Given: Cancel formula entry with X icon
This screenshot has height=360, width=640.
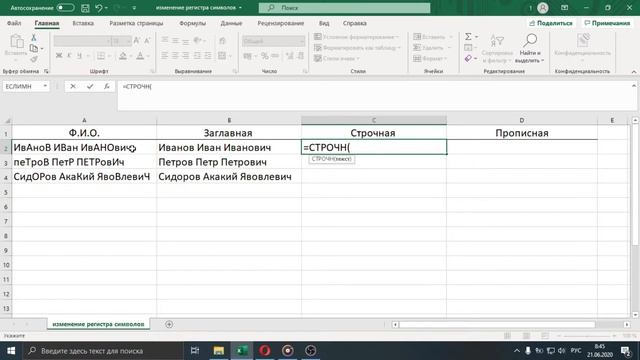Looking at the screenshot, I should [73, 86].
